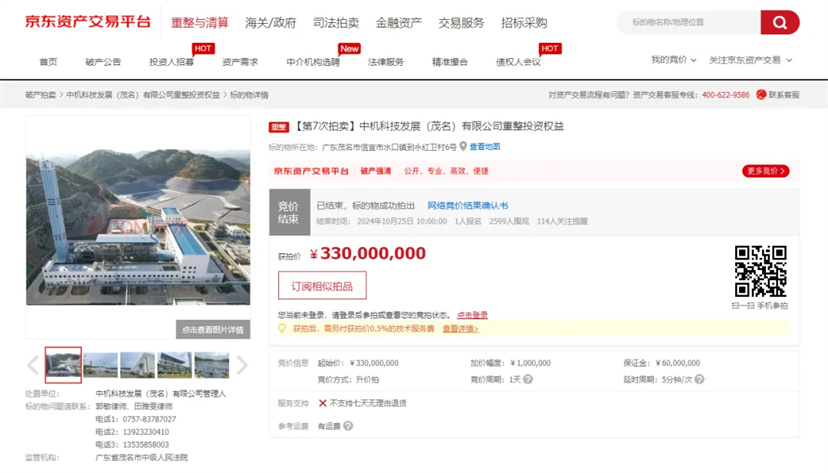Open the 网络竞价结果确认书 link
This screenshot has height=473, width=828.
(468, 205)
